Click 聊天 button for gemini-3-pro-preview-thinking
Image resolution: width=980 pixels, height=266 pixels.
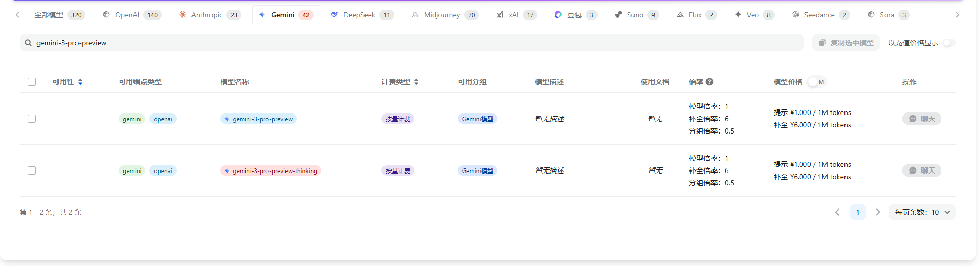click(x=922, y=170)
